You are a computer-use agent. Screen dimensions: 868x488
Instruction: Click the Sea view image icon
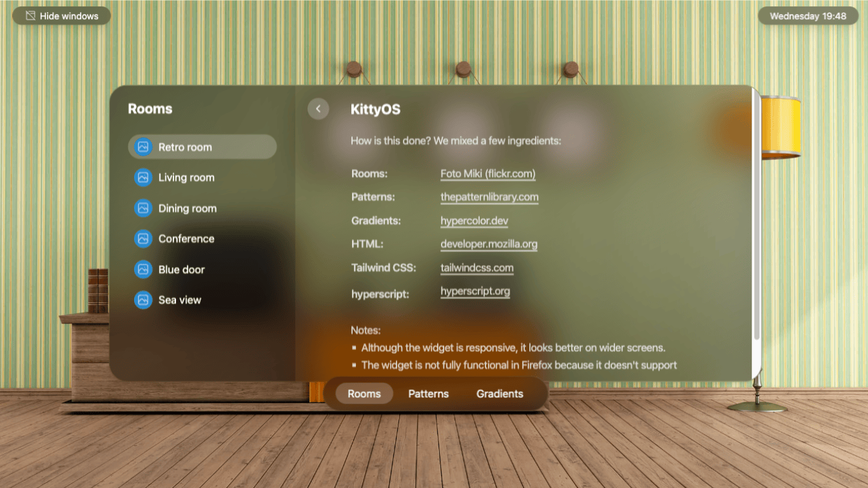point(143,299)
